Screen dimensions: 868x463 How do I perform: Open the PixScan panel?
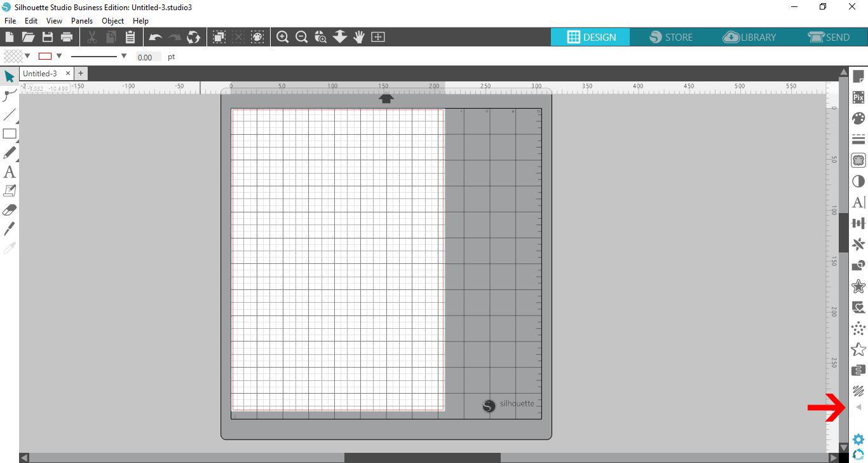858,97
